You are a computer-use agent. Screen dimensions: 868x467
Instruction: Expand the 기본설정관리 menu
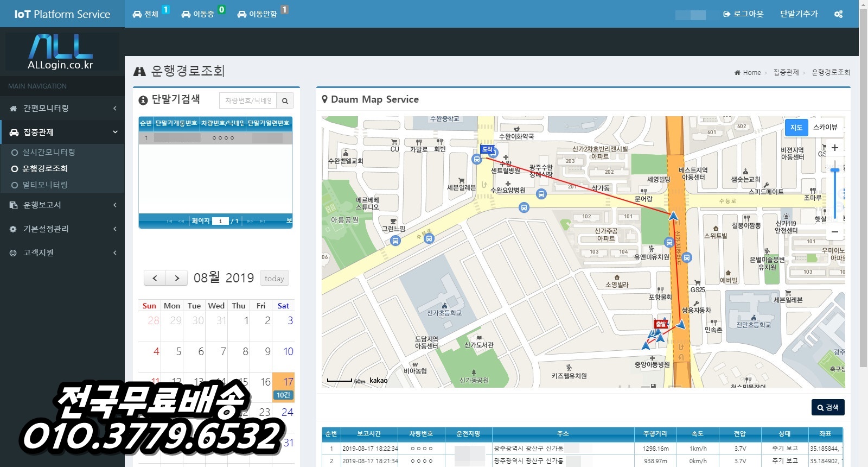62,229
